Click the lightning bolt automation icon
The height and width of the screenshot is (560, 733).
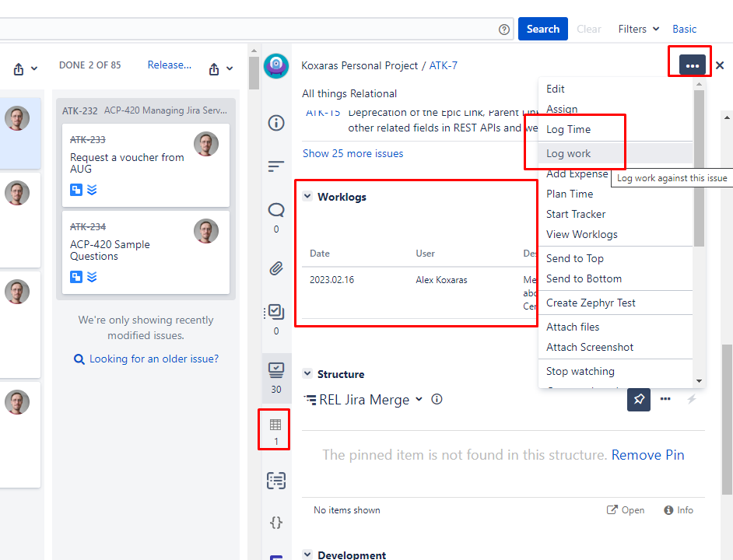(692, 399)
